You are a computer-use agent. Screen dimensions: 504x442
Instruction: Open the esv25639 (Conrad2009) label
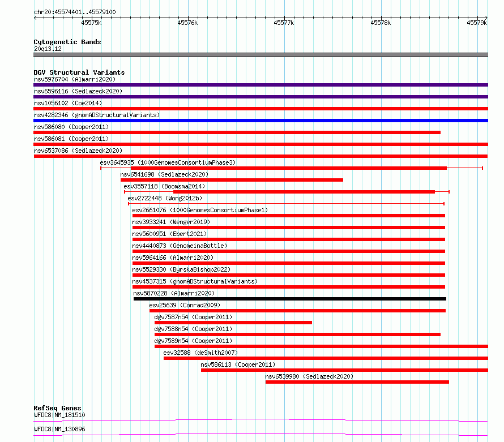pyautogui.click(x=185, y=305)
